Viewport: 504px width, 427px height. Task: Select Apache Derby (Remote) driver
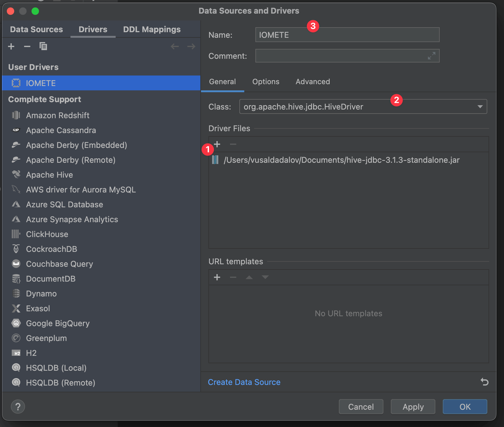101,160
